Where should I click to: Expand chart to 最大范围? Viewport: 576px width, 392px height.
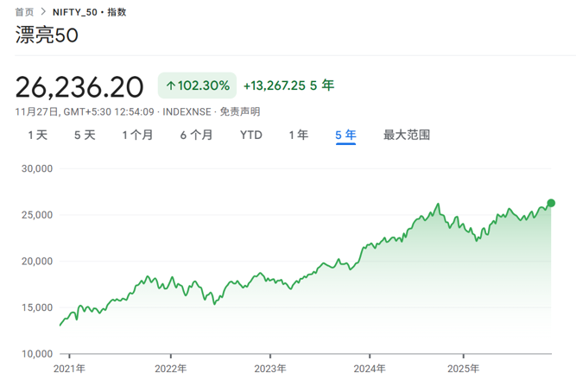pyautogui.click(x=406, y=135)
